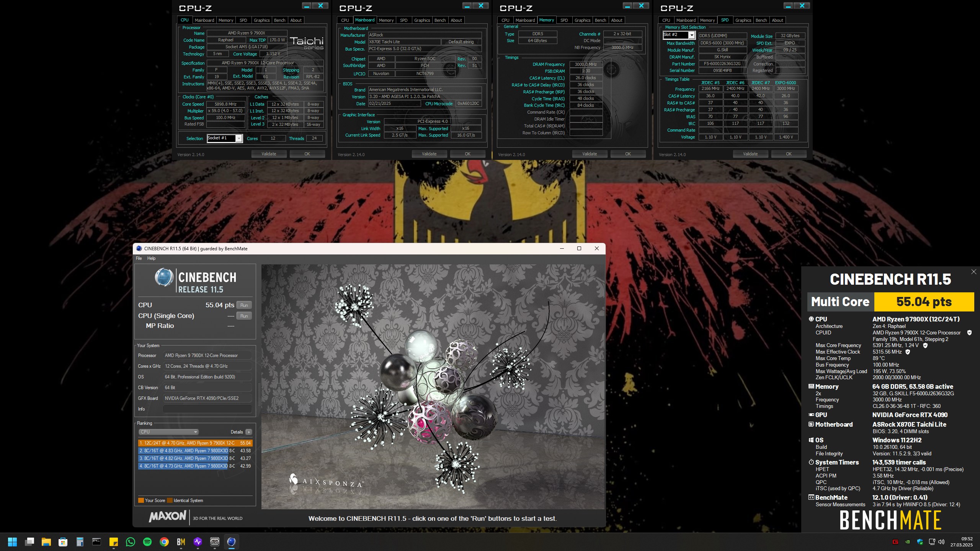Open the Calculator taskbar icon
980x551 pixels.
click(x=80, y=542)
